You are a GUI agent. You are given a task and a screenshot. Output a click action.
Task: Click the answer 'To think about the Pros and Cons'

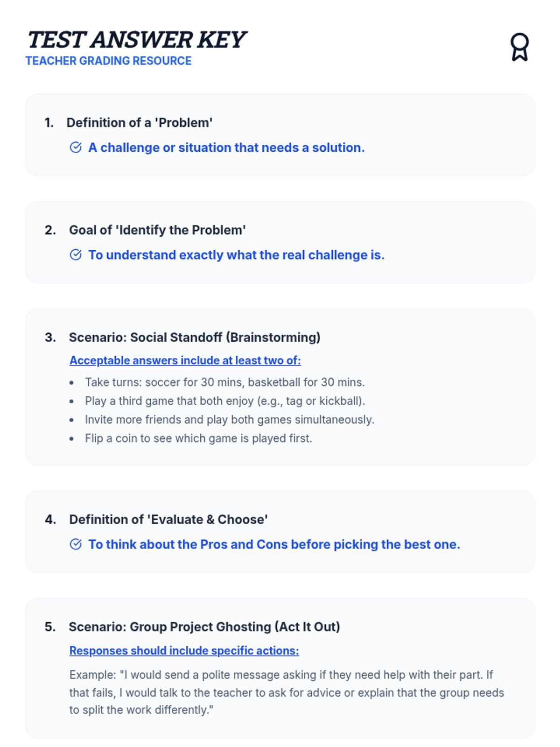coord(274,544)
